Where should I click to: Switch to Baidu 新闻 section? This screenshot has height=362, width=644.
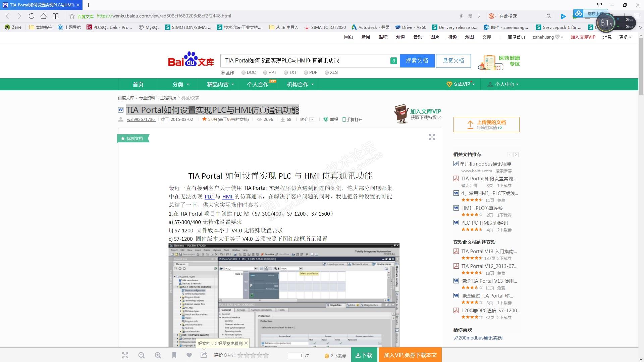tap(366, 37)
